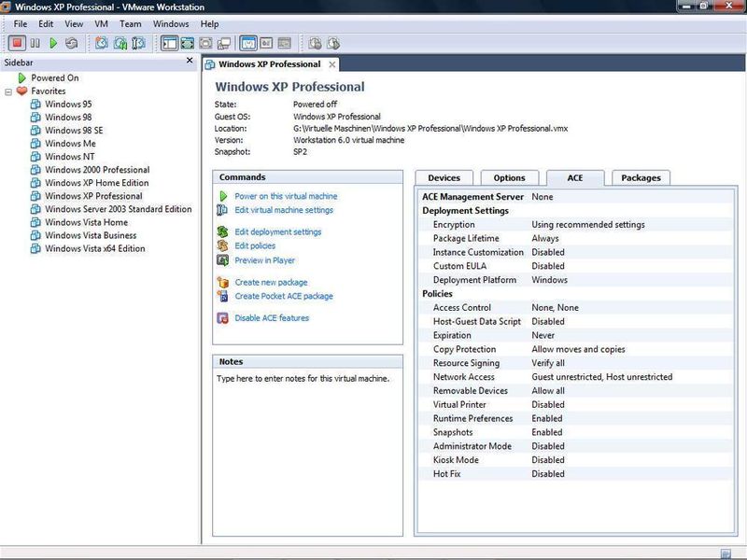Image resolution: width=747 pixels, height=560 pixels.
Task: Switch to the Devices tab
Action: click(x=444, y=177)
